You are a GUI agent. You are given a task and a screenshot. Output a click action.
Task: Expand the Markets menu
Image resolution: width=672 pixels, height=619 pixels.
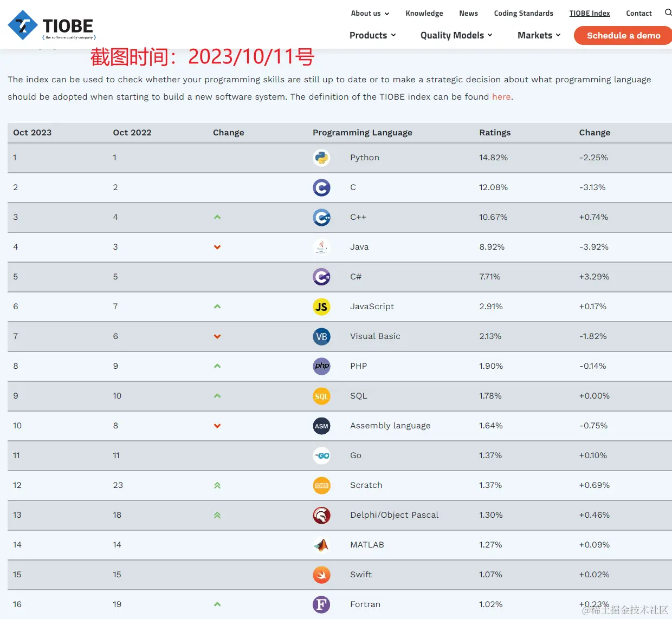click(x=539, y=35)
